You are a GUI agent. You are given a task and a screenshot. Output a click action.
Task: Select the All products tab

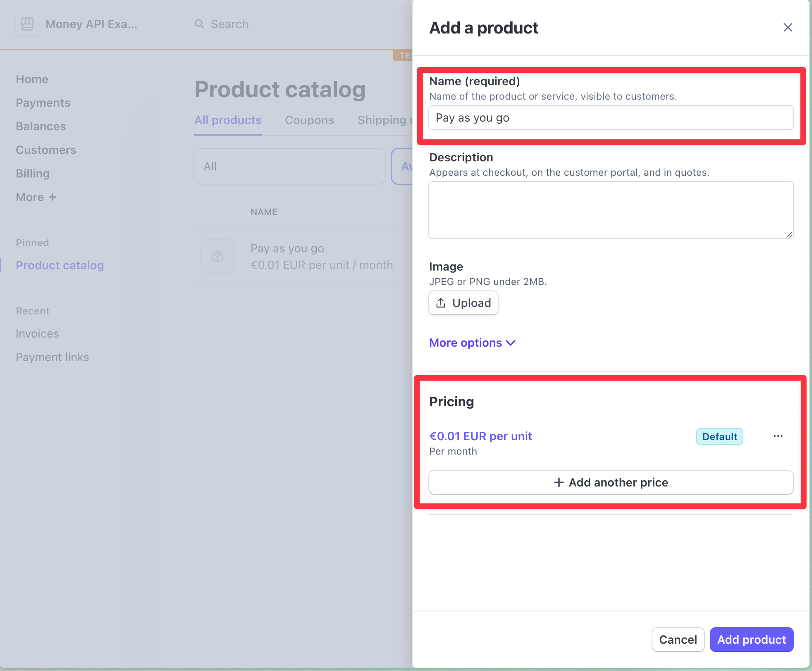[228, 120]
